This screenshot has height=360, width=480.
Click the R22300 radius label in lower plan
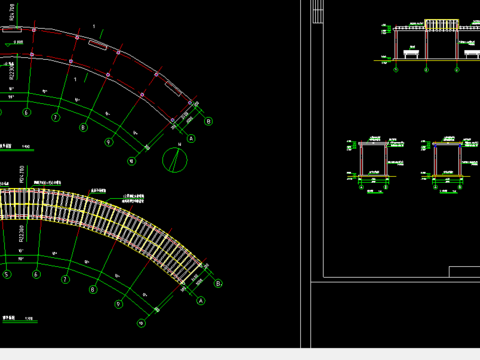point(22,233)
